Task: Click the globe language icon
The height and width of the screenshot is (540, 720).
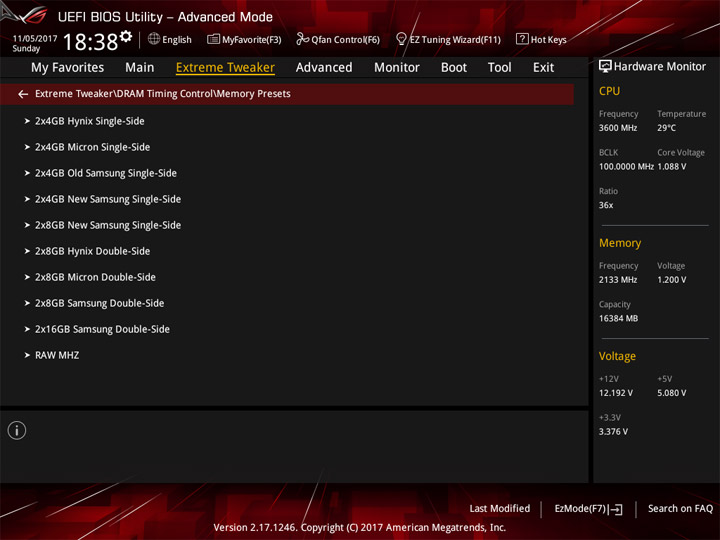Action: coord(154,39)
